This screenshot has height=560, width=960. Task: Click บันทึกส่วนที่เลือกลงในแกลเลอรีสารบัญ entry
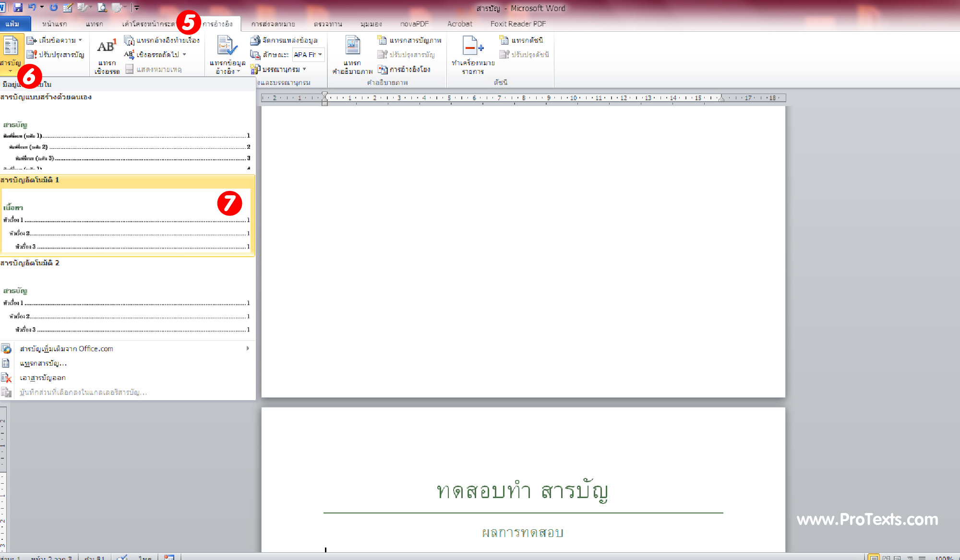127,392
